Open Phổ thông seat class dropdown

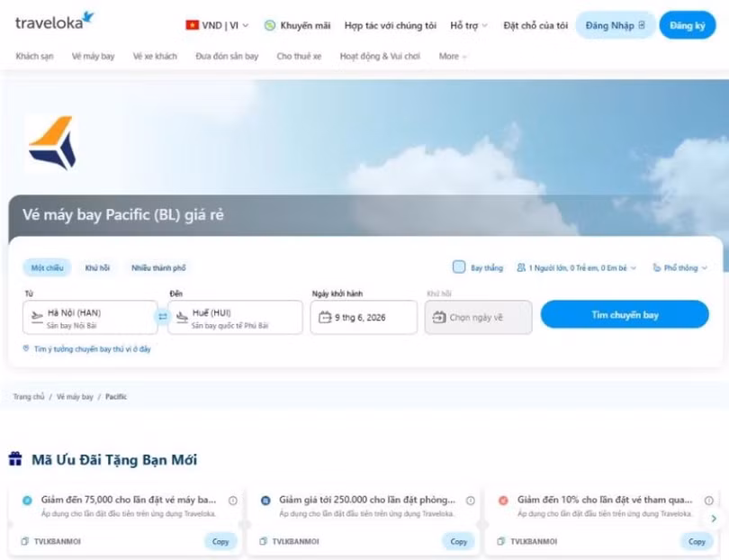(679, 268)
